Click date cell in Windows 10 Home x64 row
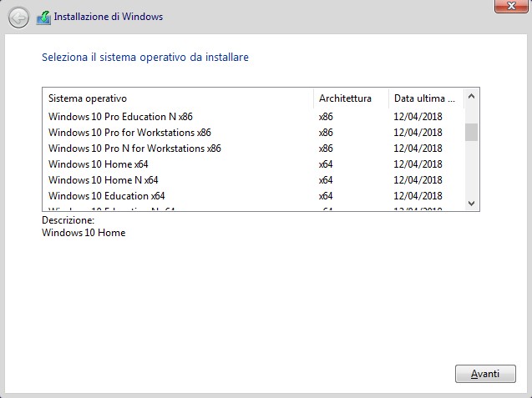 pyautogui.click(x=418, y=164)
